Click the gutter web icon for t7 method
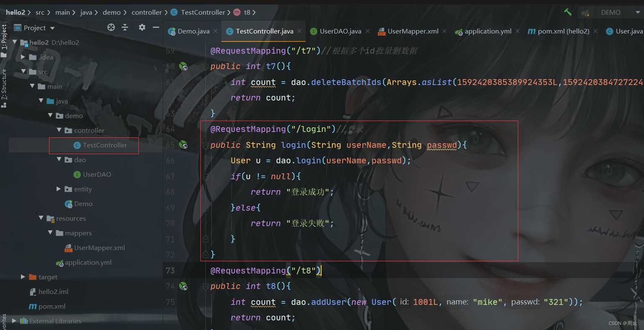The image size is (644, 330). [x=183, y=66]
